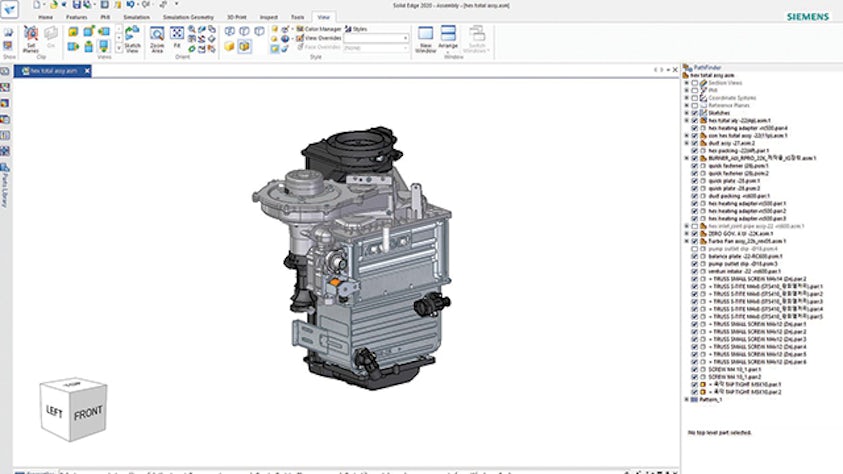Expand the Section Views tree node
Viewport: 843px width, 474px height.
click(687, 83)
